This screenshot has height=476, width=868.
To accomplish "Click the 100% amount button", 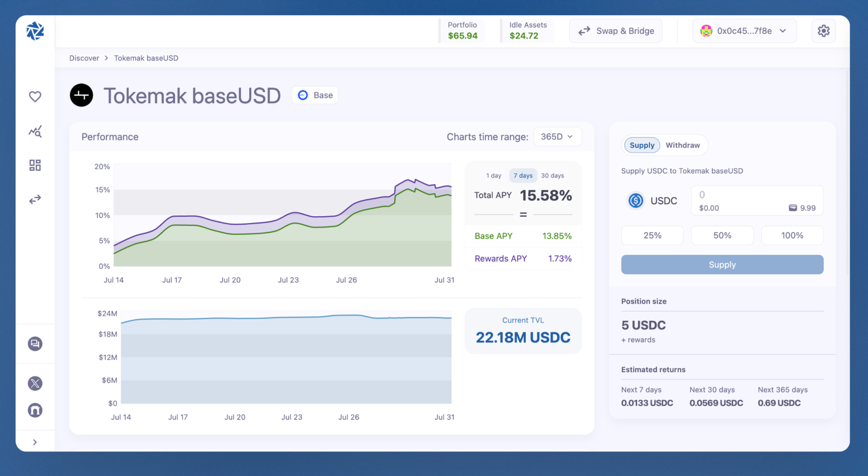I will pyautogui.click(x=792, y=235).
